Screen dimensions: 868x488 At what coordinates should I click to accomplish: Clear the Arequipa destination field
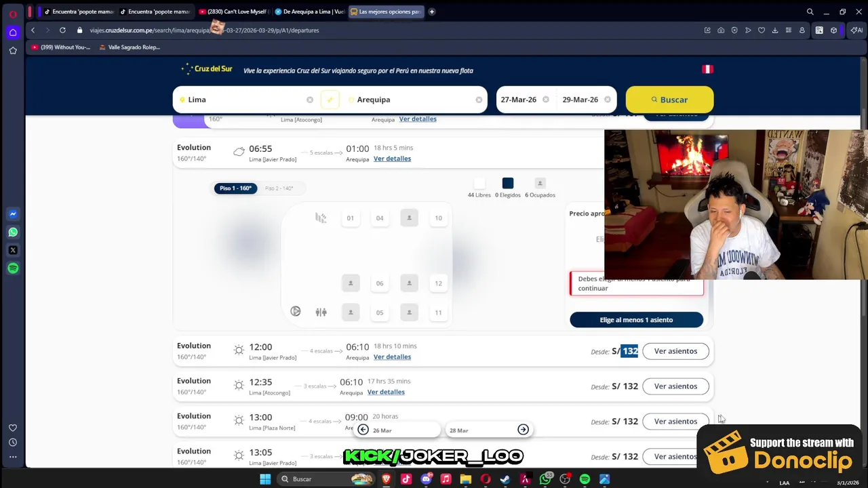point(479,100)
